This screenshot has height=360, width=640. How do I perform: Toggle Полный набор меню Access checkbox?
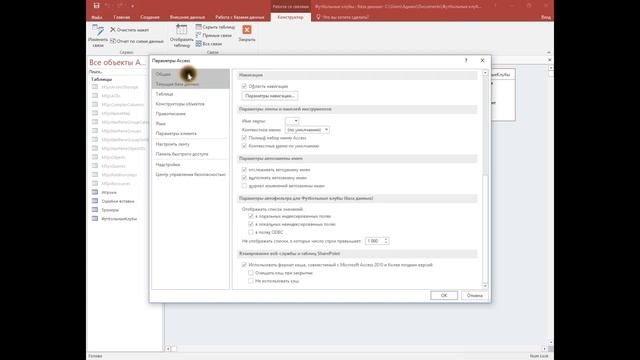click(244, 138)
